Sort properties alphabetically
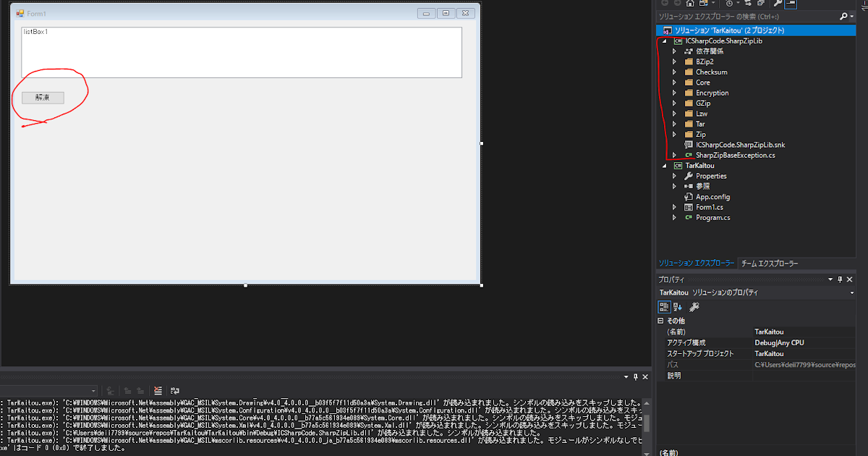The height and width of the screenshot is (456, 868). click(x=677, y=306)
